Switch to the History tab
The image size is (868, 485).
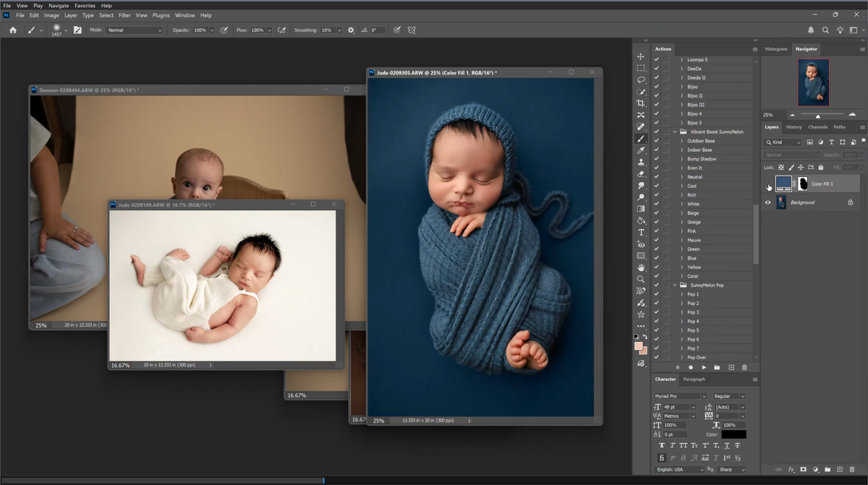[794, 127]
